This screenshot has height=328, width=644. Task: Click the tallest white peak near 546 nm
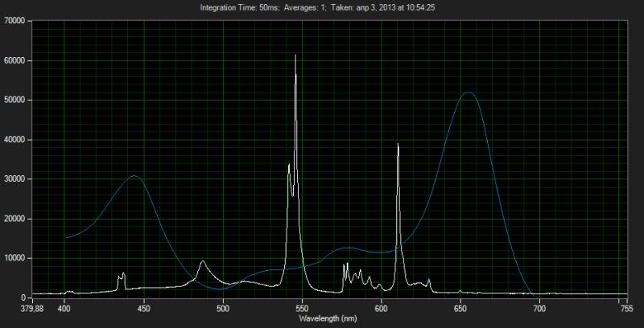tap(295, 56)
